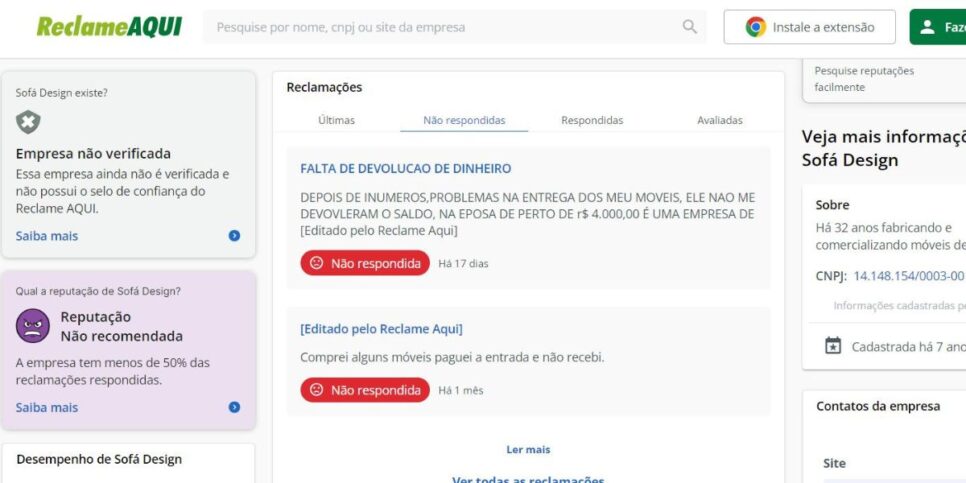Screen dimensions: 966x483
Task: Click the calendar icon next to Cadastrada há 7 anos
Action: click(x=833, y=346)
